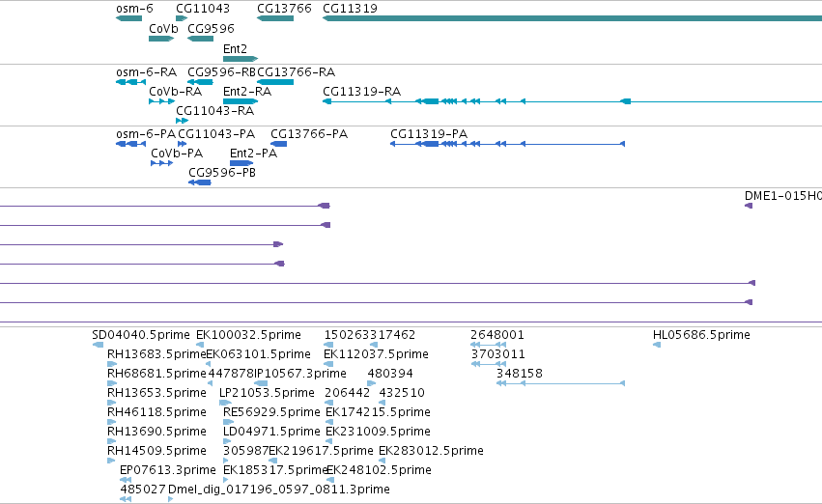Click the 317462 EST label
The image size is (822, 504).
tap(393, 335)
